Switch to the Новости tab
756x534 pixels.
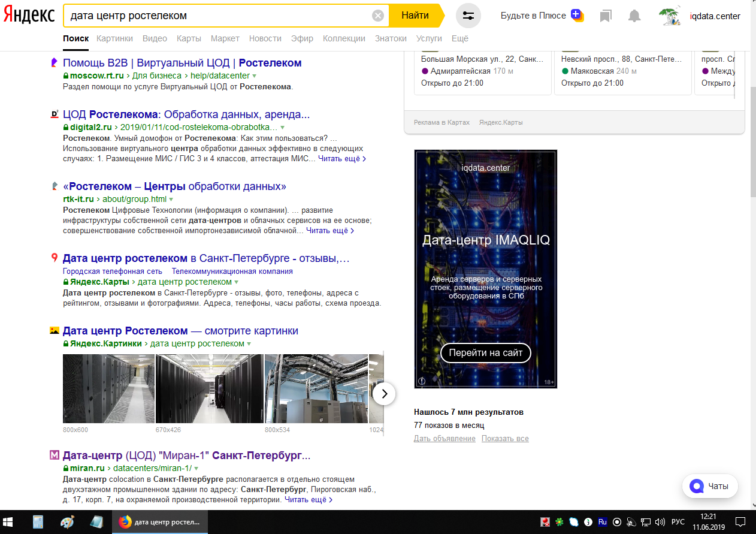click(x=265, y=38)
